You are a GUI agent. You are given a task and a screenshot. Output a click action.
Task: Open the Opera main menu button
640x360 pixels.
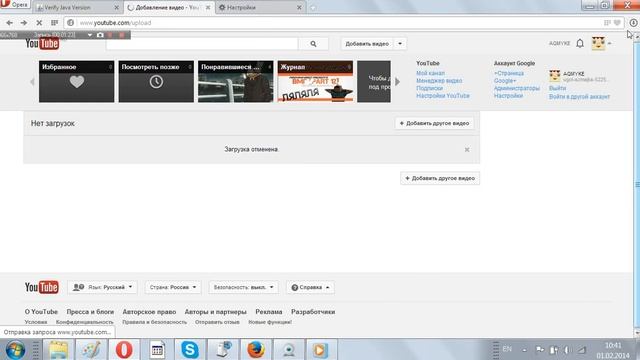pyautogui.click(x=15, y=4)
